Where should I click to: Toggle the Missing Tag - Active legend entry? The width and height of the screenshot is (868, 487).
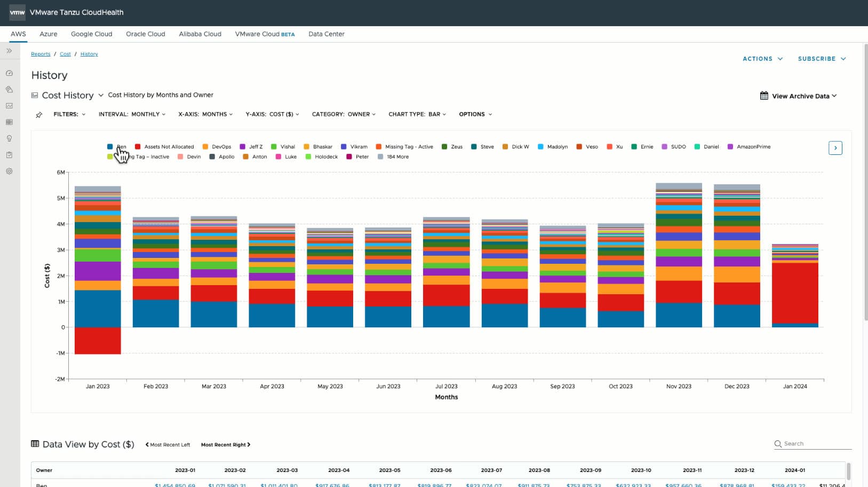point(404,147)
